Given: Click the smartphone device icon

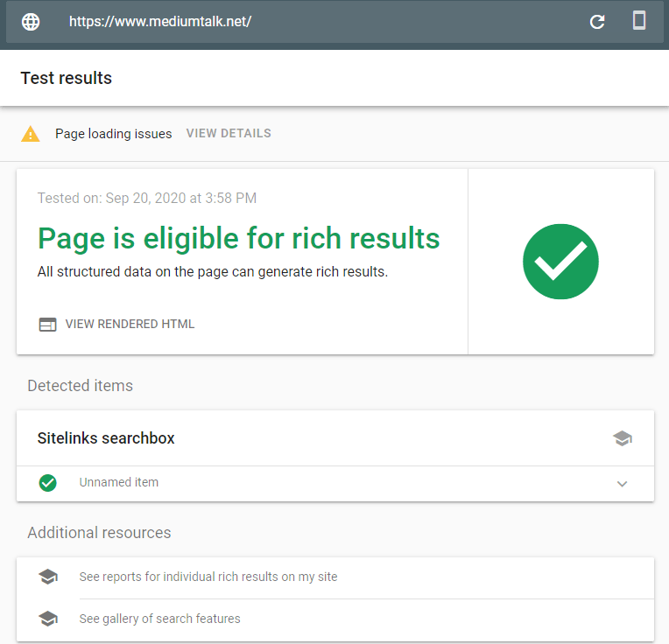Looking at the screenshot, I should 638,20.
